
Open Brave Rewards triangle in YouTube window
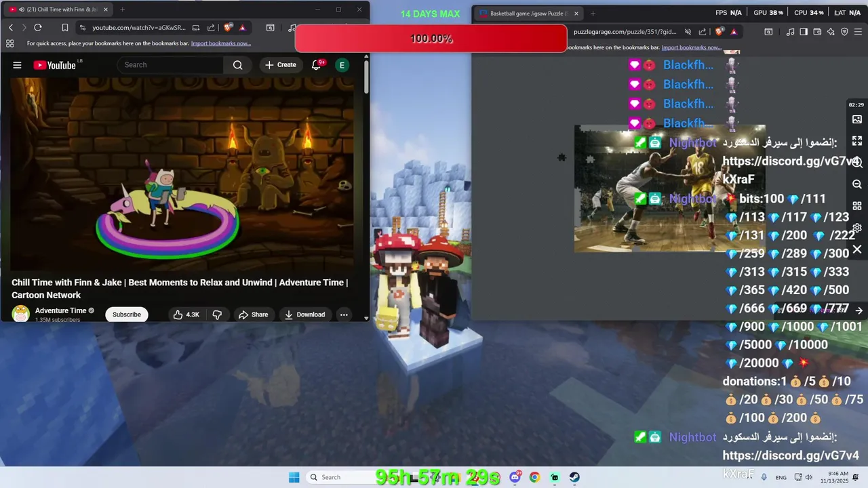pos(242,28)
